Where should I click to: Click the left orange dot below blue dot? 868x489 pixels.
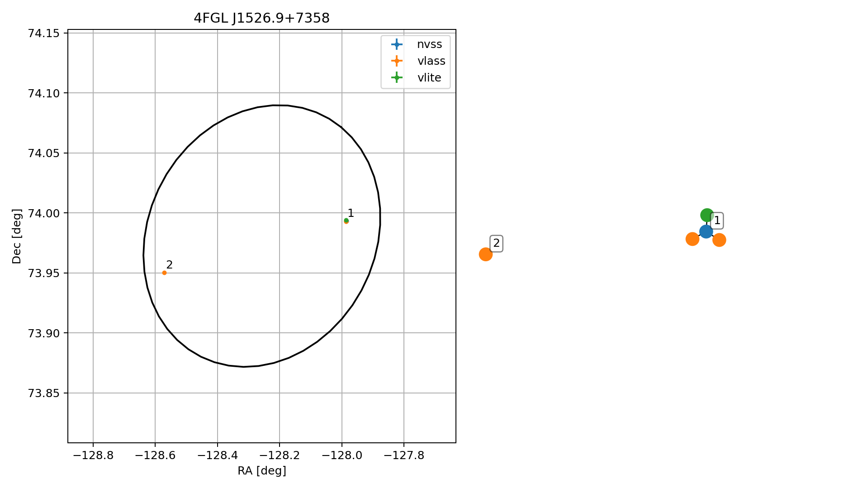pyautogui.click(x=692, y=239)
